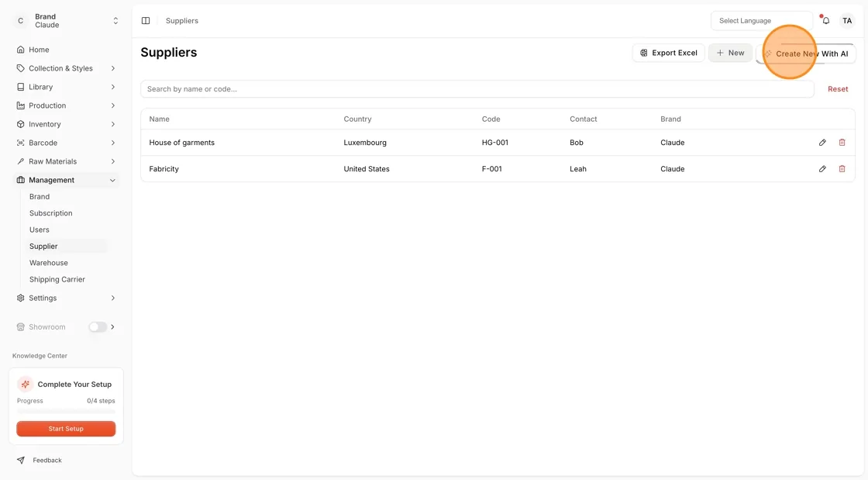Click the Library book icon

click(x=20, y=87)
